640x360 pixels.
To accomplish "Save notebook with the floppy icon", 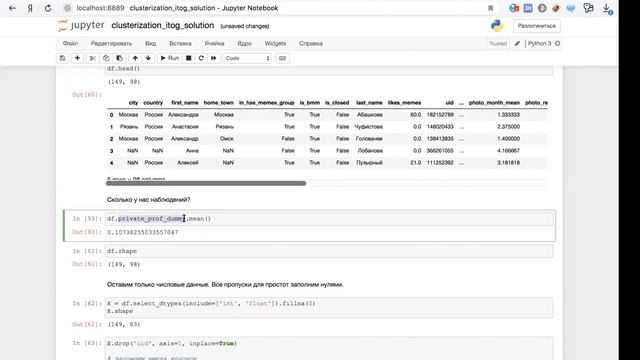I will tap(62, 58).
